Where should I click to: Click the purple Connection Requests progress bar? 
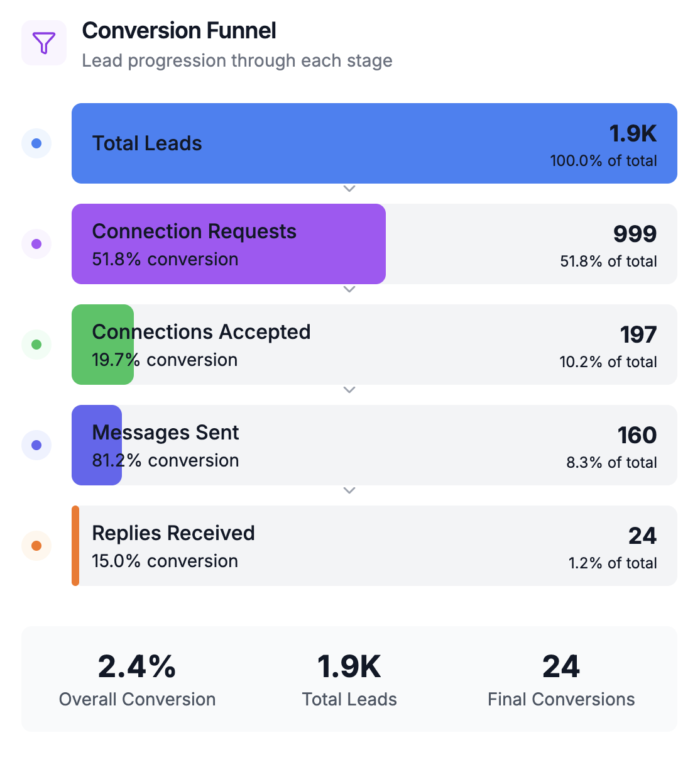coord(229,244)
